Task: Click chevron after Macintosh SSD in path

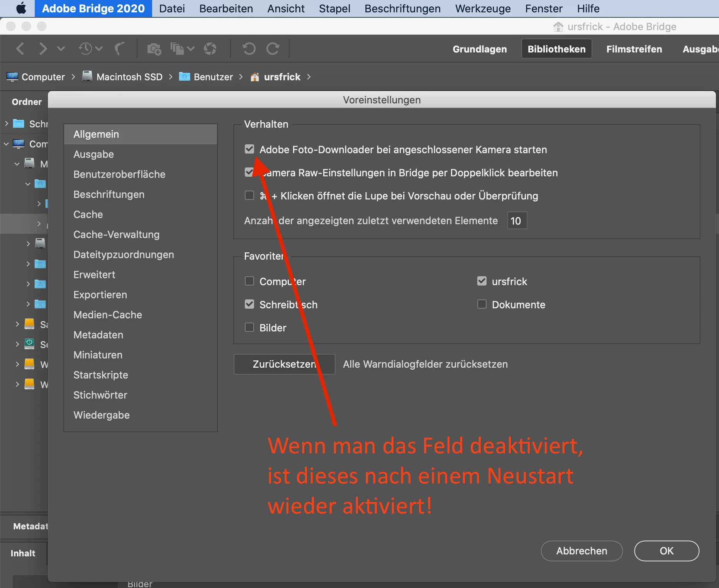Action: click(x=170, y=77)
